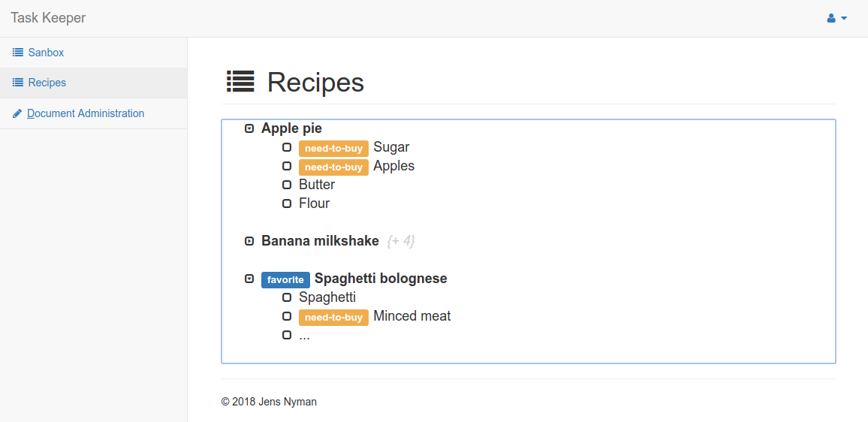Screen dimensions: 868x422
Task: Click the bullet icon next to Butter
Action: pos(287,185)
